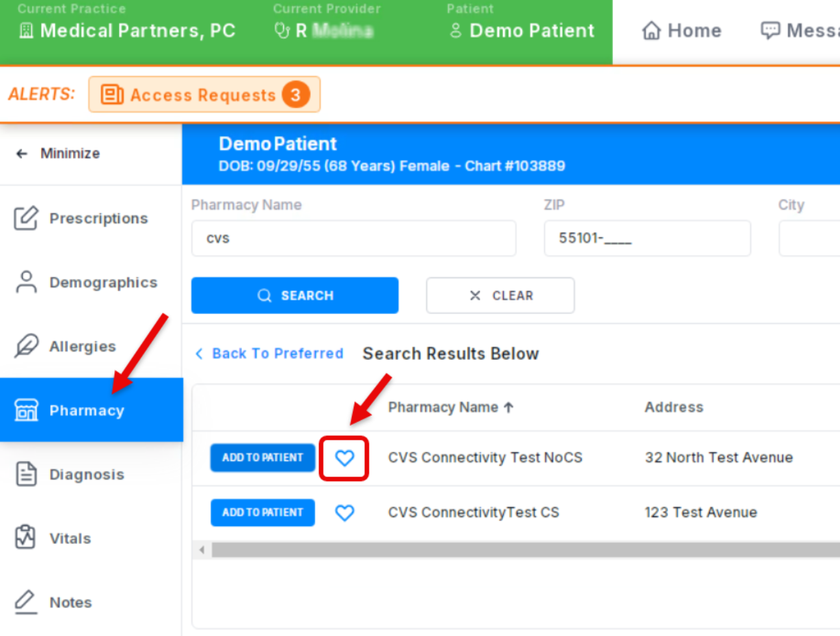This screenshot has height=636, width=840.
Task: Click the Notes pencil icon
Action: coord(25,602)
